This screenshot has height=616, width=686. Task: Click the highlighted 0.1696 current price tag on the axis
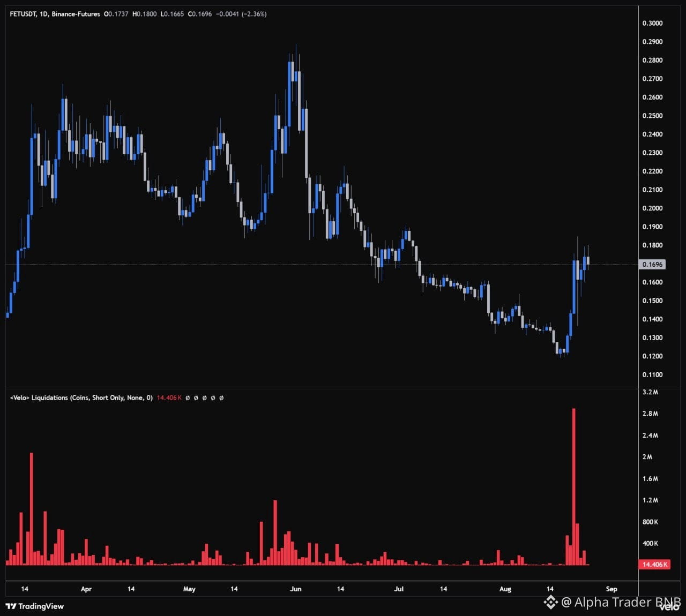point(653,264)
